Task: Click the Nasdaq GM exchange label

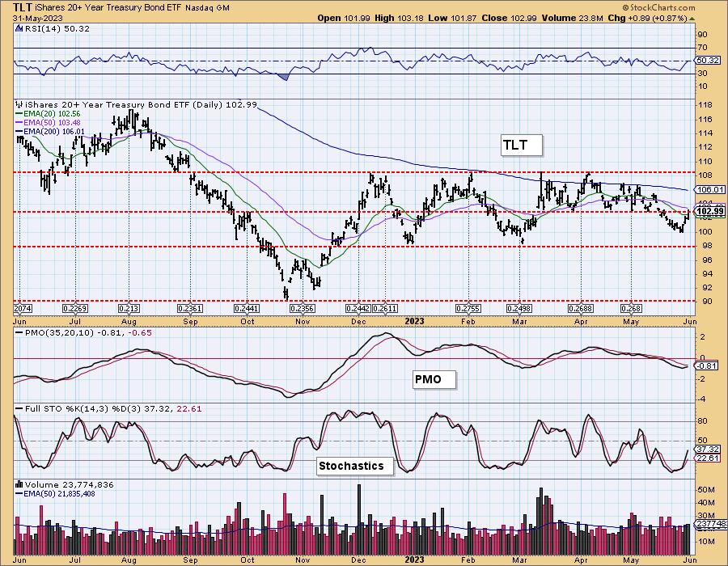Action: [208, 8]
